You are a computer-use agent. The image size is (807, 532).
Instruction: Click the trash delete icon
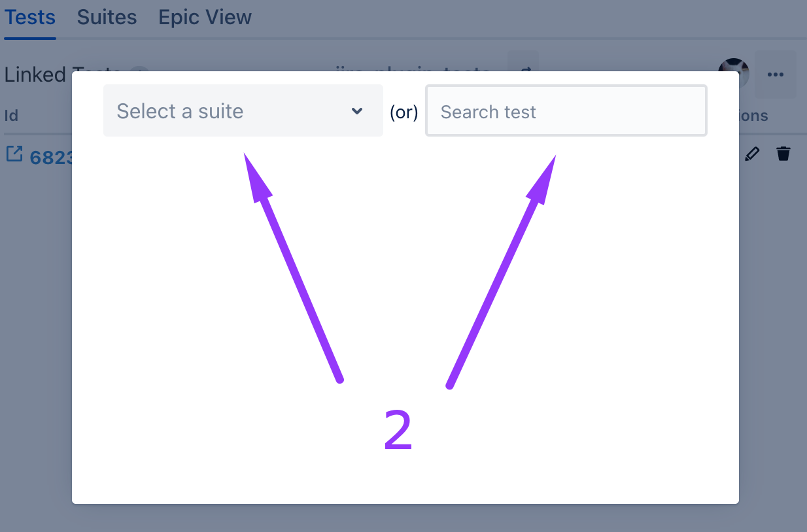[783, 154]
